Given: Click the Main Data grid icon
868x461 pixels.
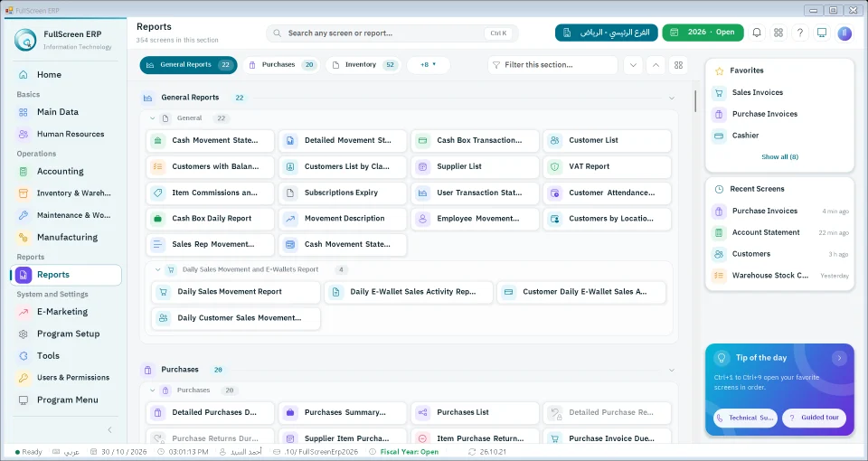Looking at the screenshot, I should pyautogui.click(x=24, y=112).
